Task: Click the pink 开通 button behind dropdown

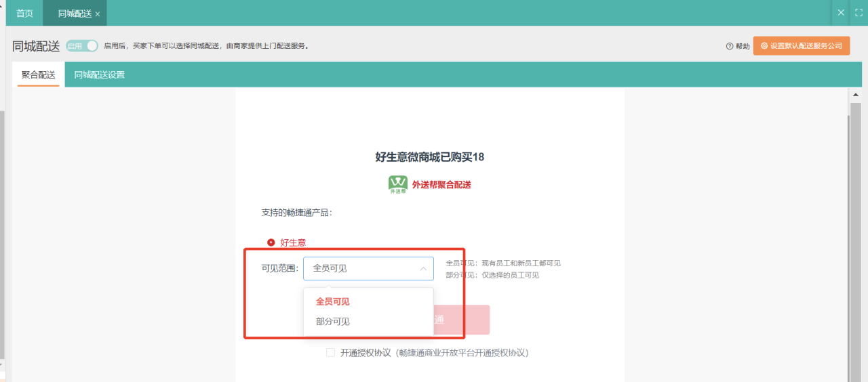Action: (x=461, y=320)
